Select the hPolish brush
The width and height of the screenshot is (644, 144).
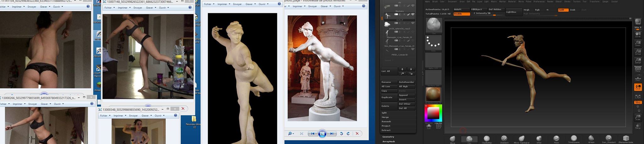click(591, 140)
